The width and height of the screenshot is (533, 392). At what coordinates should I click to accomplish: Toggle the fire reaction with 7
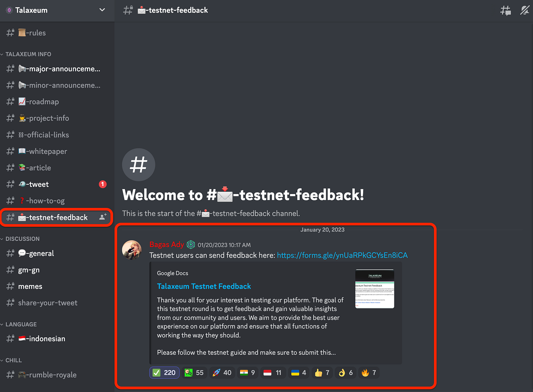pos(369,373)
